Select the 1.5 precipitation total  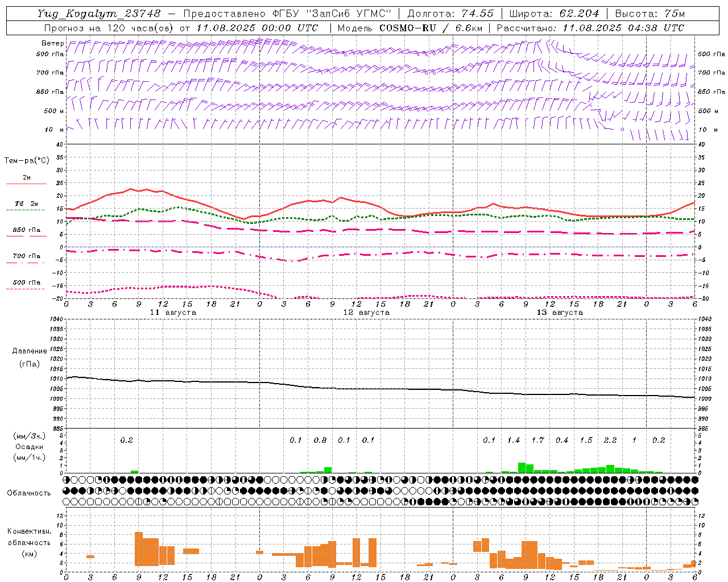pyautogui.click(x=586, y=440)
